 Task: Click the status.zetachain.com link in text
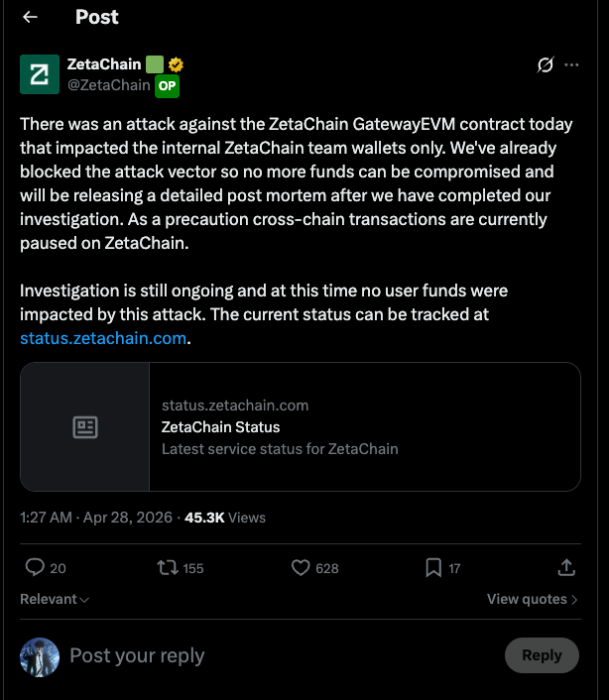tap(103, 338)
